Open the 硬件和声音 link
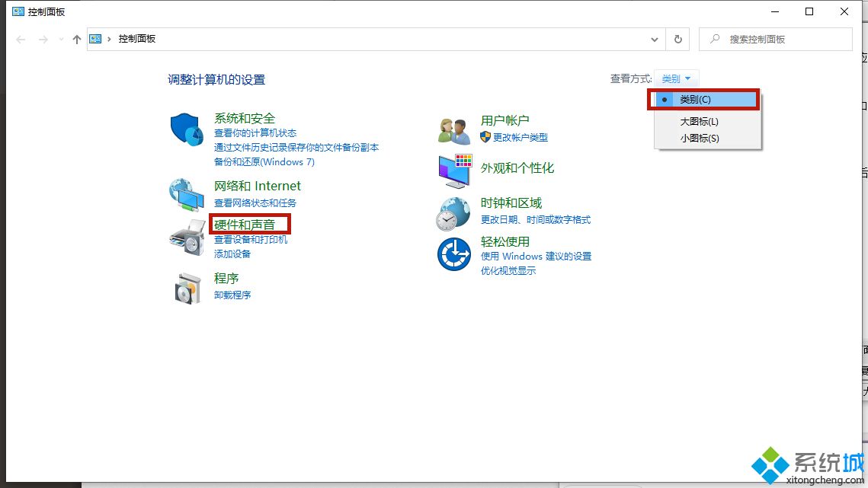This screenshot has width=868, height=488. [x=245, y=225]
